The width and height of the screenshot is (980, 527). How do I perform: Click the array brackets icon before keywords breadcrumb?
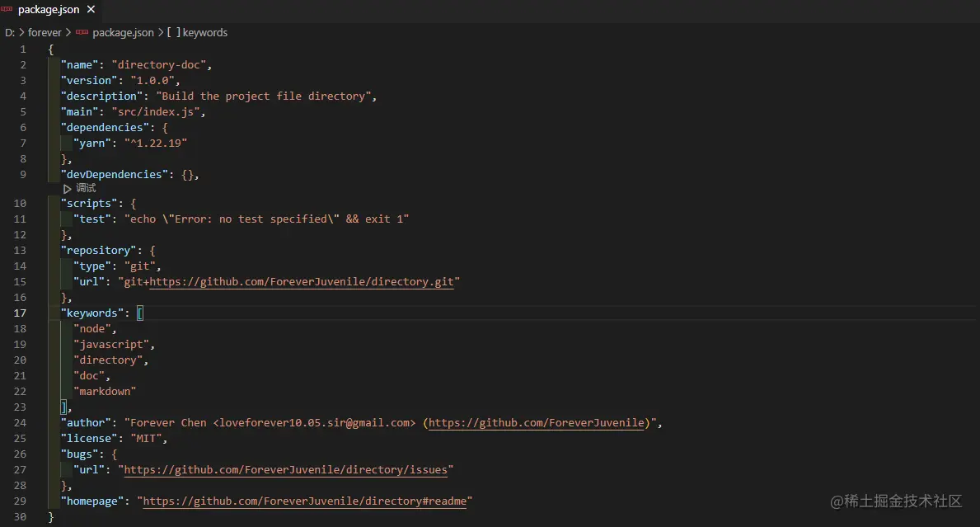(x=173, y=33)
